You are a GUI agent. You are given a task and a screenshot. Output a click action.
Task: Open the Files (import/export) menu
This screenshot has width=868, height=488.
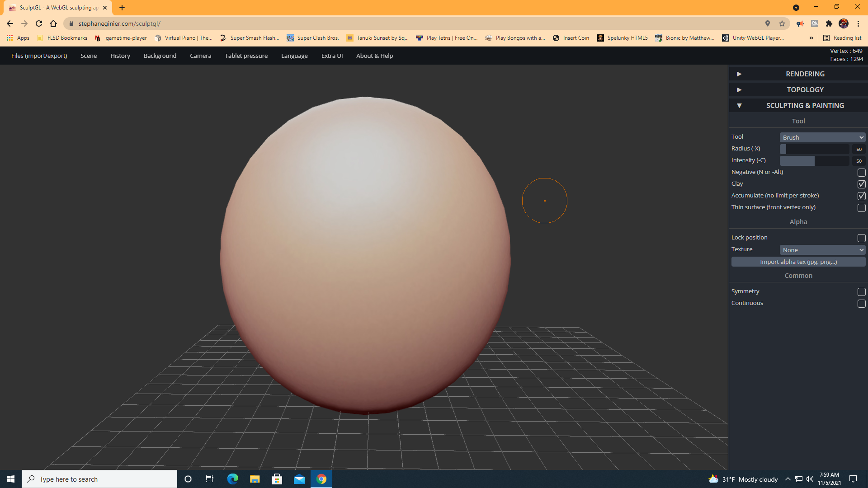point(39,56)
